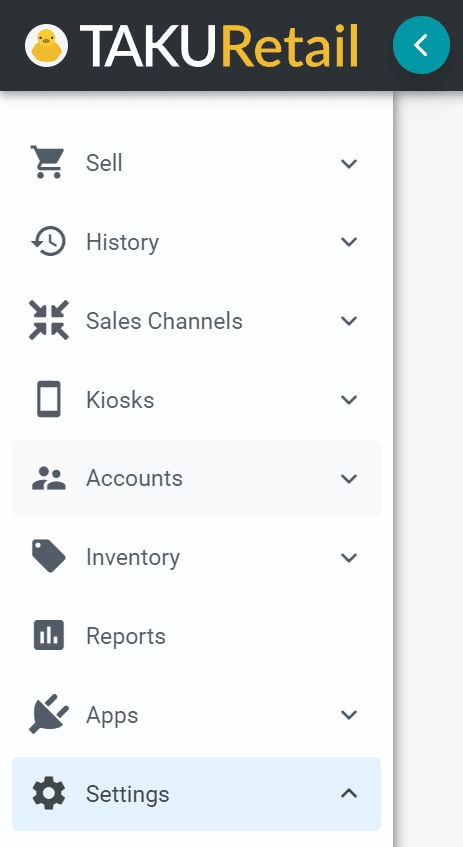This screenshot has width=463, height=847.
Task: Click the Sales Channels arrows icon
Action: coord(49,320)
